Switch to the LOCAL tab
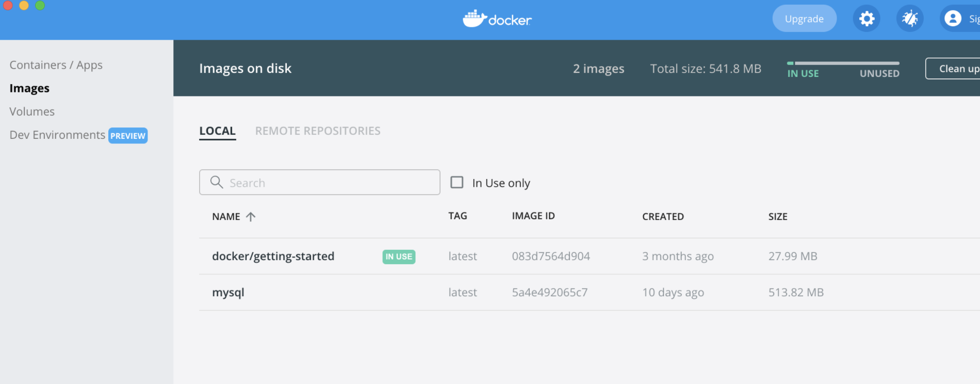Viewport: 980px width, 384px height. (218, 131)
